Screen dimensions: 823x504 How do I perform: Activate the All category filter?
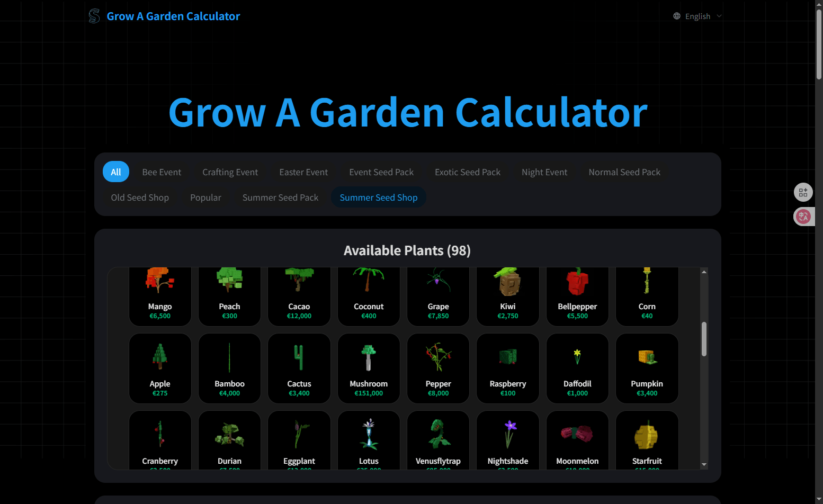pos(116,172)
